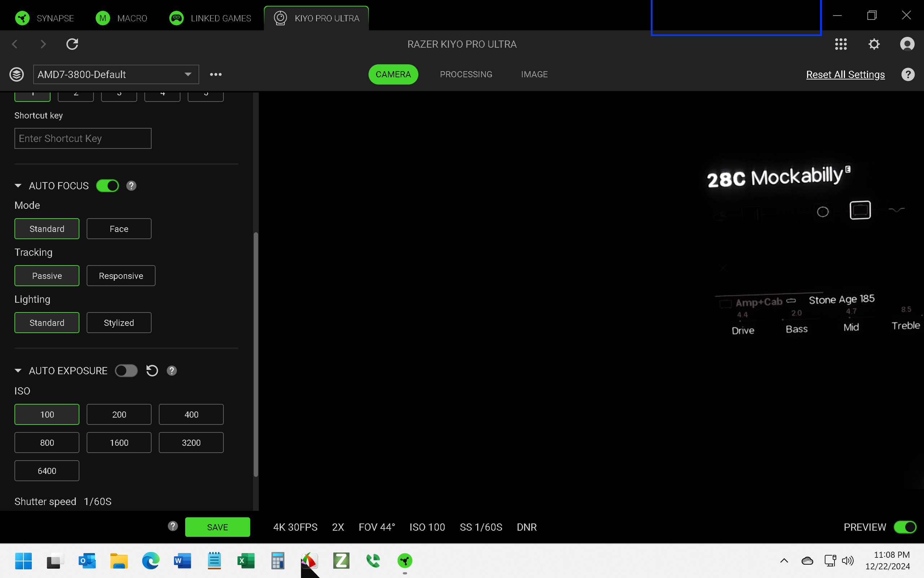Open the modules grid icon
The width and height of the screenshot is (924, 578).
841,44
